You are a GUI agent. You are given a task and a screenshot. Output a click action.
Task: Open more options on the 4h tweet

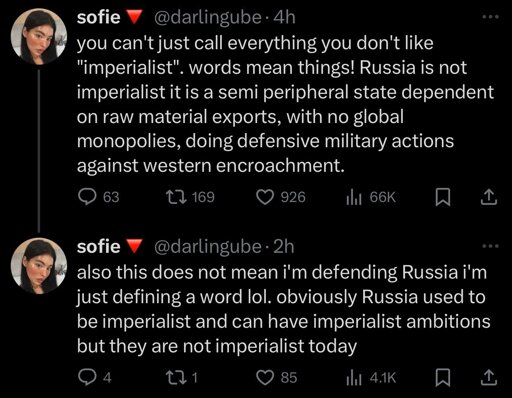[491, 16]
